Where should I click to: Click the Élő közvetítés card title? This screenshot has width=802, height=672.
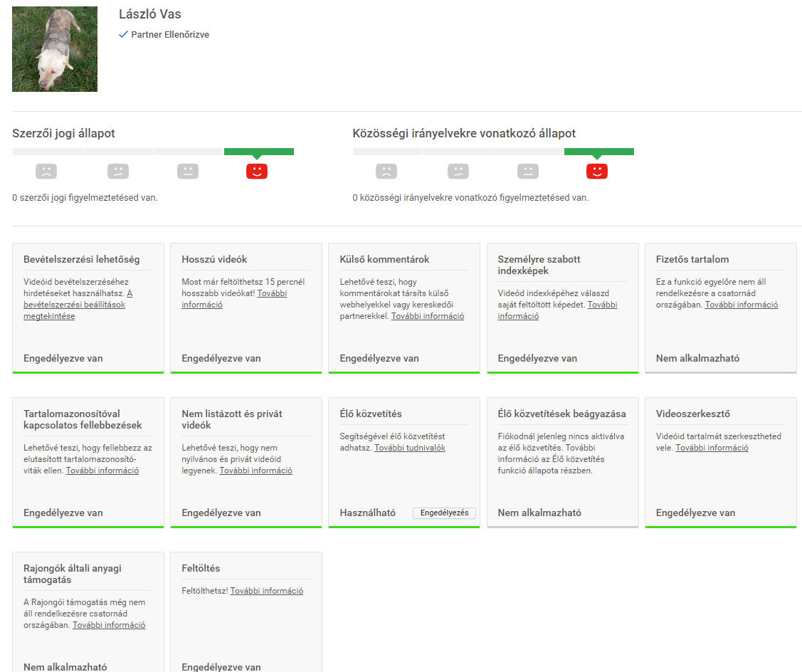371,414
